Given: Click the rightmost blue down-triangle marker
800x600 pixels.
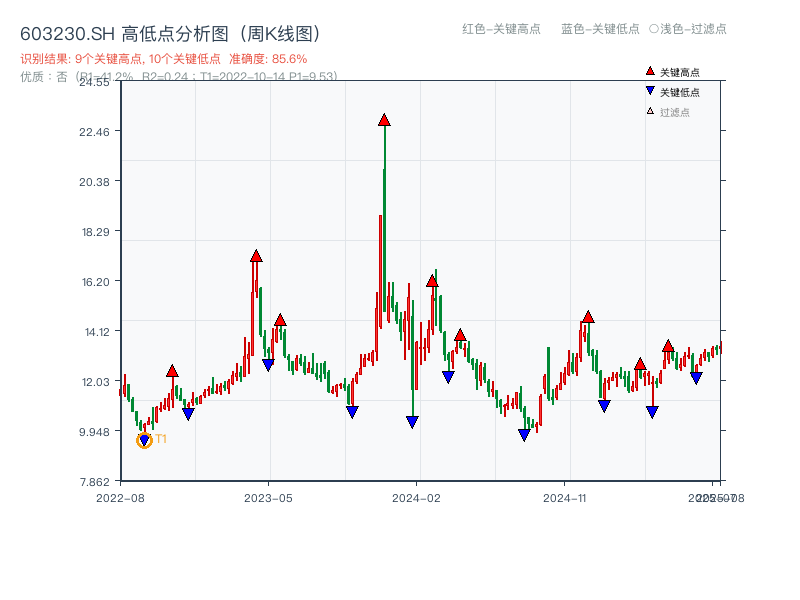Looking at the screenshot, I should (x=696, y=379).
